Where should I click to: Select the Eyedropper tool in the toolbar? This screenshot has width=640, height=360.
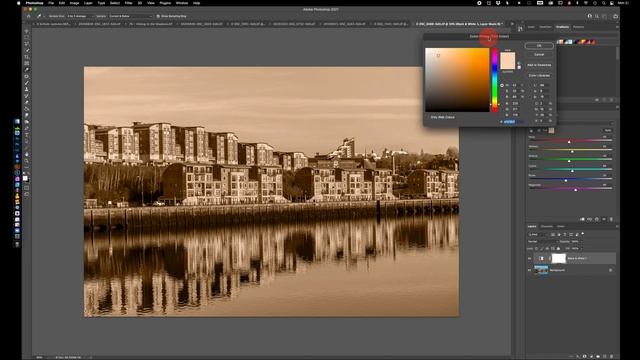coord(27,70)
